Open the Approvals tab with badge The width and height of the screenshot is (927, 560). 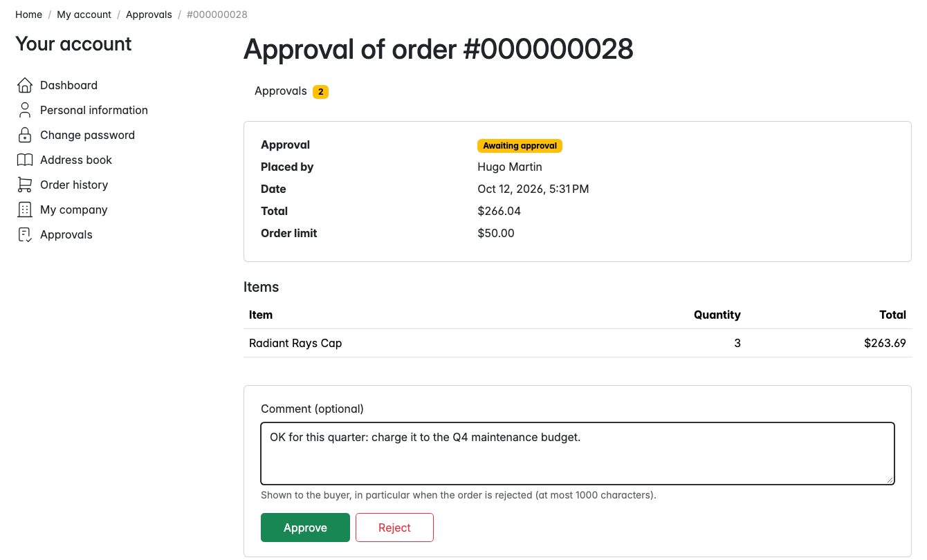(291, 91)
